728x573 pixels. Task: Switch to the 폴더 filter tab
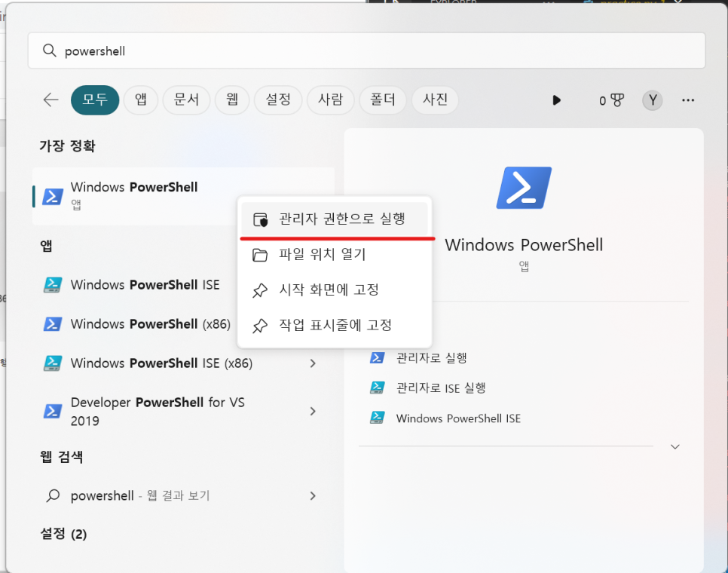point(383,100)
